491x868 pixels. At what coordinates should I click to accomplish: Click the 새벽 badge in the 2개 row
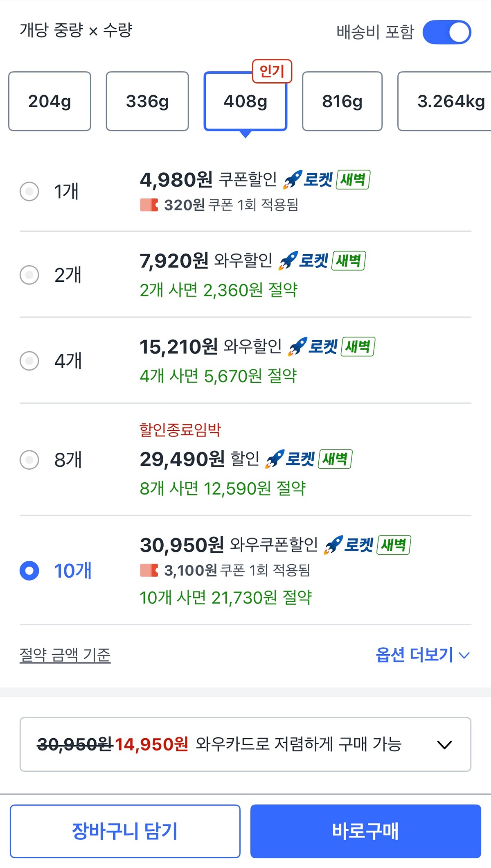coord(349,261)
